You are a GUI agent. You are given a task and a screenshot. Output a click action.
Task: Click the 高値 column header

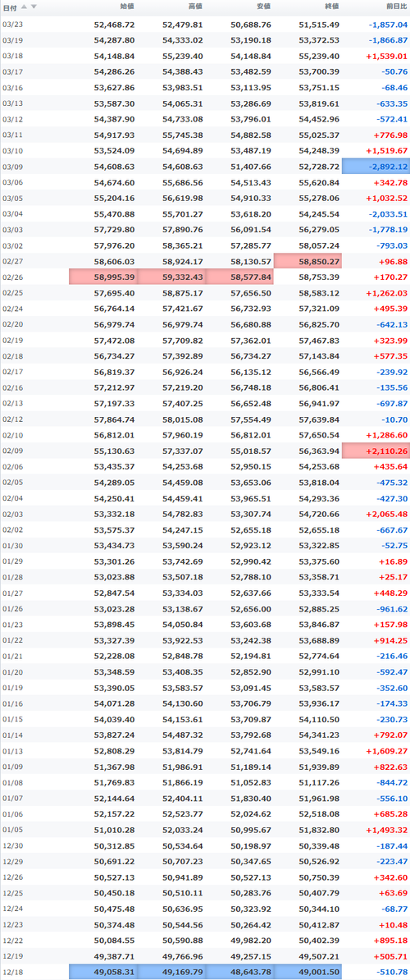194,7
